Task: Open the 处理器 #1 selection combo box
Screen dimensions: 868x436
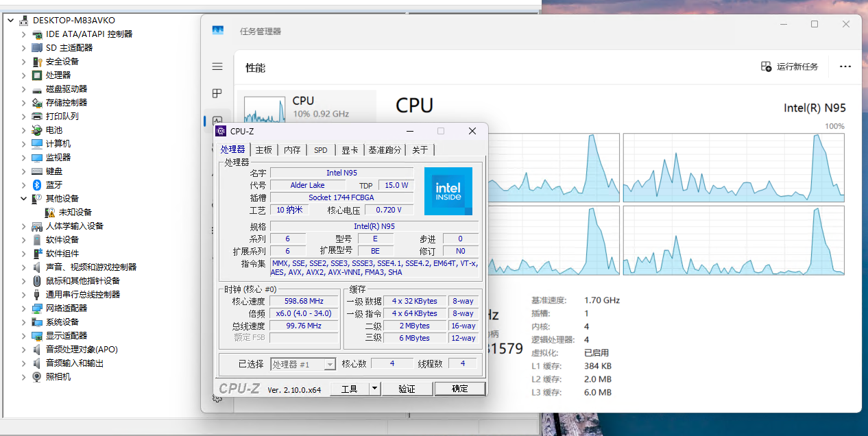Action: point(303,365)
